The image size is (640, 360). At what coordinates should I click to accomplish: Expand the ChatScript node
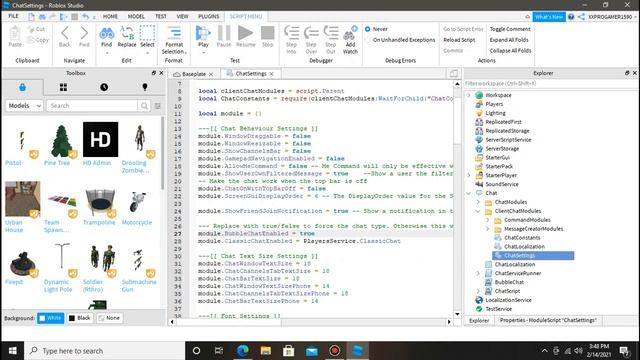[x=478, y=291]
